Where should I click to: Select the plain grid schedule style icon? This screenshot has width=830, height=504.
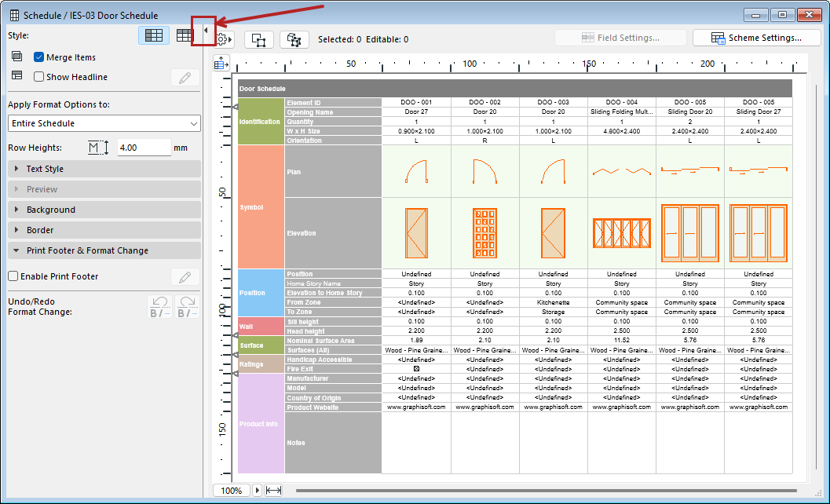tap(185, 35)
